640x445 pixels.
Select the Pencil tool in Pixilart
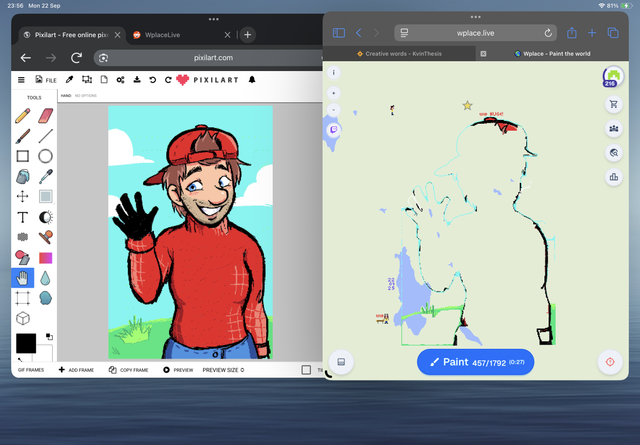pos(22,116)
